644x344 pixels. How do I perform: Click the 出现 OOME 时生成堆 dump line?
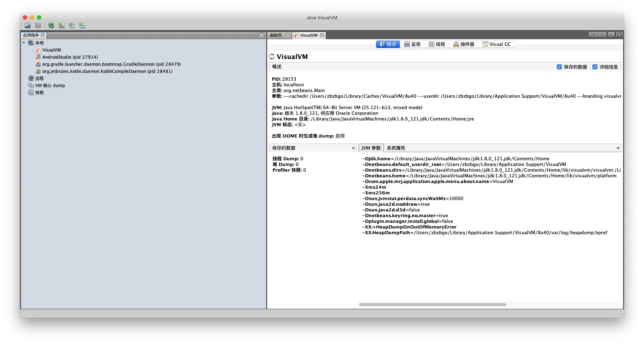click(x=308, y=136)
